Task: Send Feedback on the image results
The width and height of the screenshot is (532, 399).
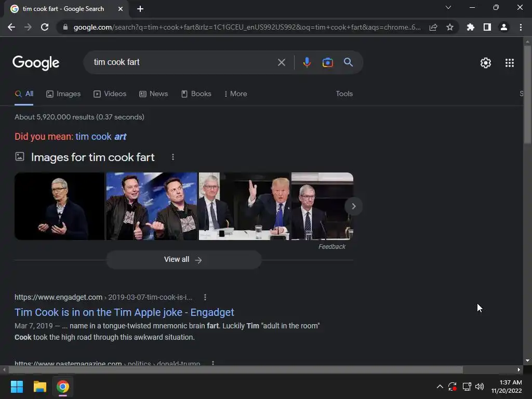Action: click(332, 247)
